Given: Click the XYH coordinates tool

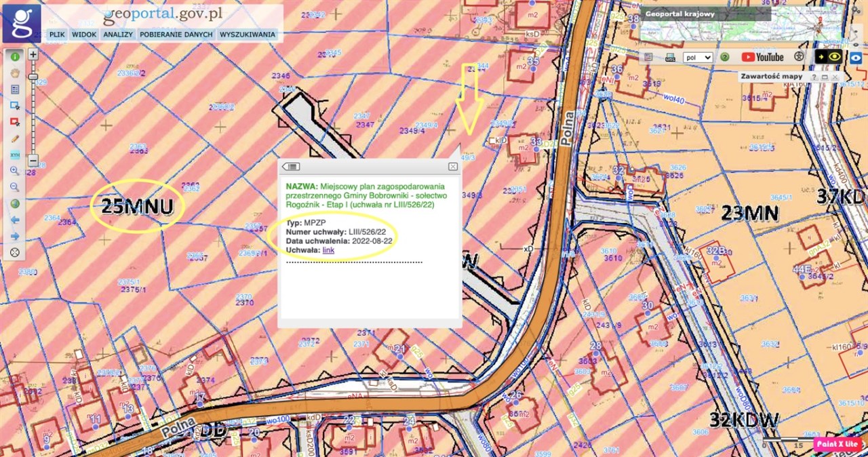Looking at the screenshot, I should click(x=14, y=155).
